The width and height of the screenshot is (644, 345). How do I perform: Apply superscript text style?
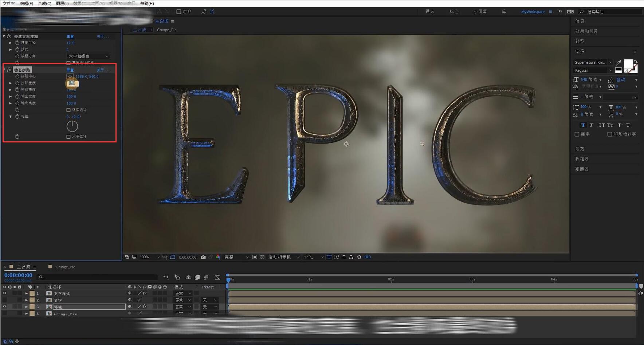620,125
